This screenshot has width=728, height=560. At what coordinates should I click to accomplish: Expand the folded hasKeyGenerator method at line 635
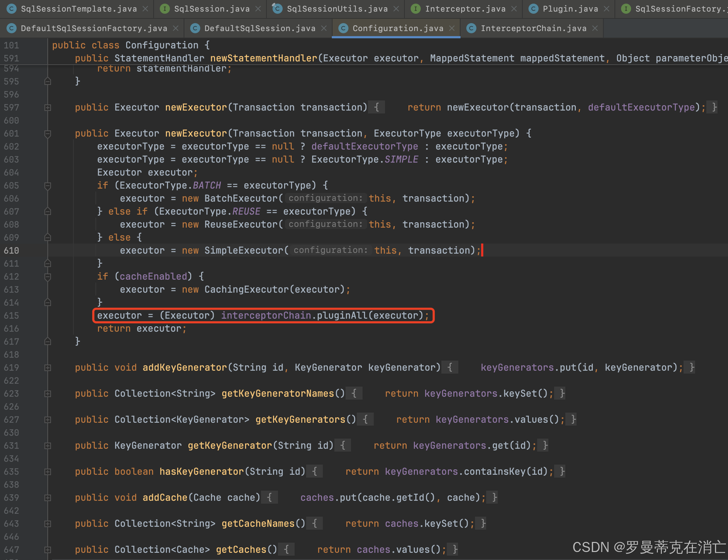tap(47, 472)
